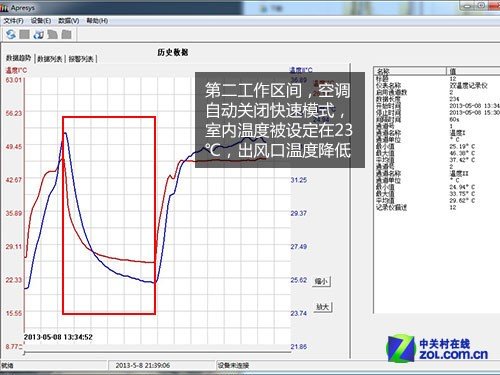
Task: Click the 名称 column header
Action: pos(410,71)
